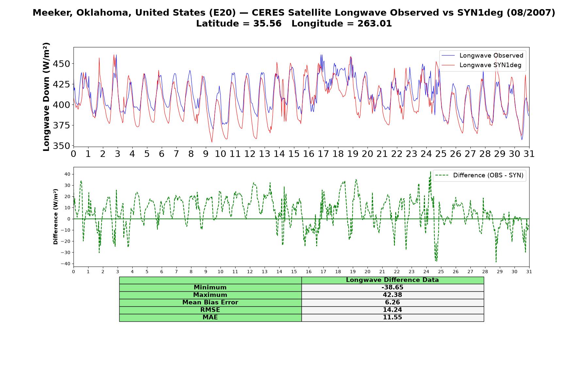The width and height of the screenshot is (588, 392).
Task: Click the green dashed legend line sample
Action: point(442,175)
